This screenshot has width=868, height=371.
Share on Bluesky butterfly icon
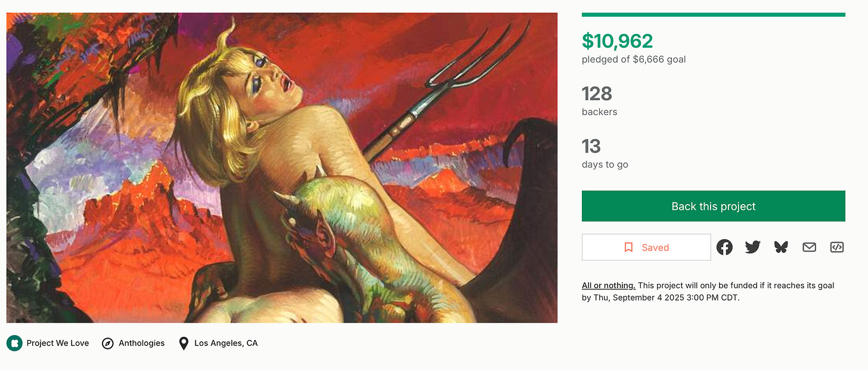click(x=781, y=247)
